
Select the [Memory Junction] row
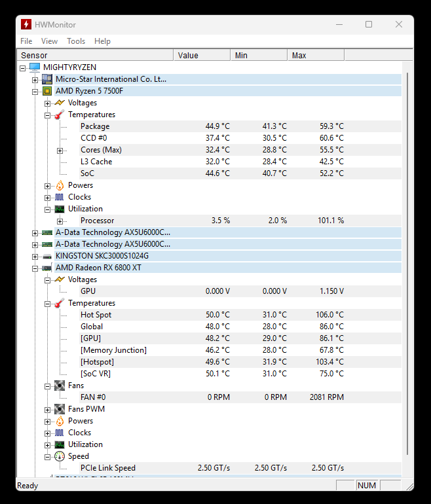point(240,350)
